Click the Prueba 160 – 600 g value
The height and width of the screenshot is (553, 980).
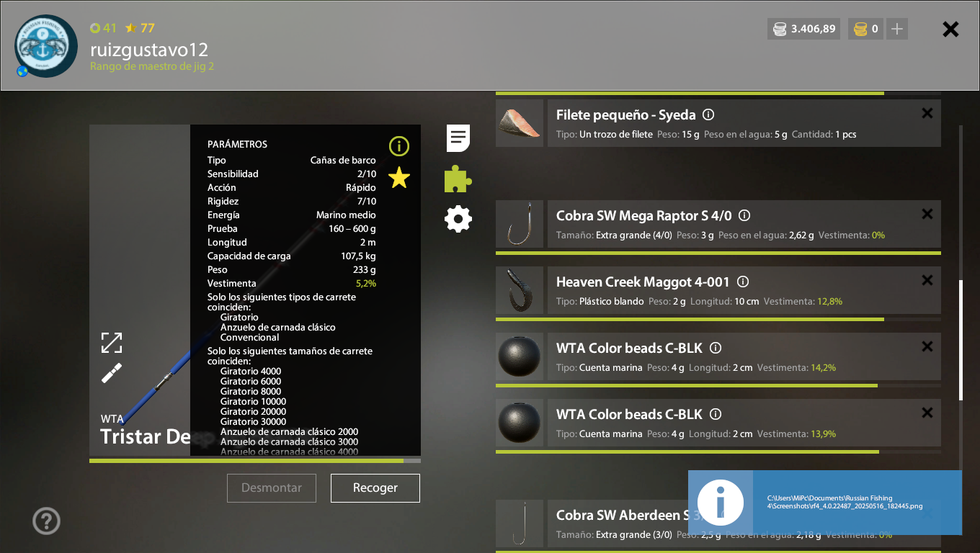pos(352,228)
